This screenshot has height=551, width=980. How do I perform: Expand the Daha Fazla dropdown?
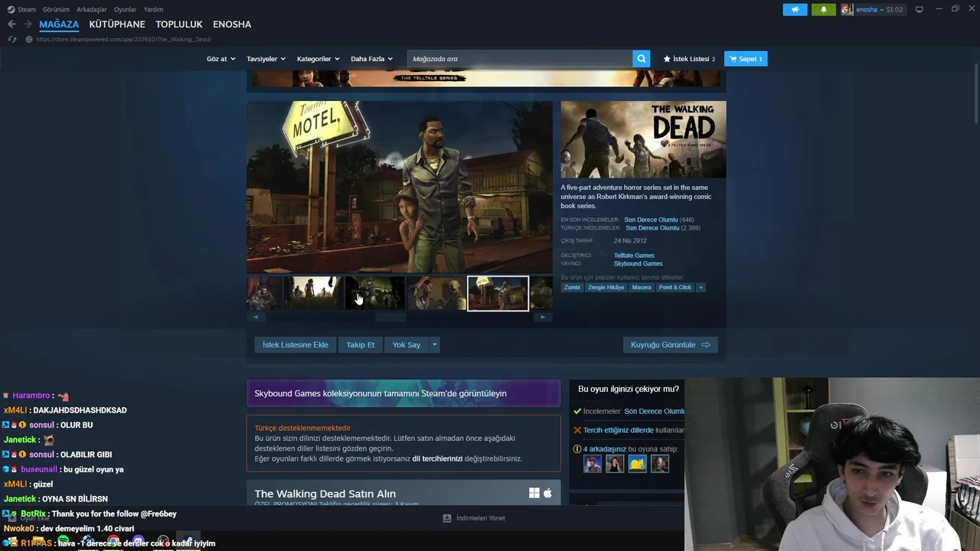coord(371,59)
